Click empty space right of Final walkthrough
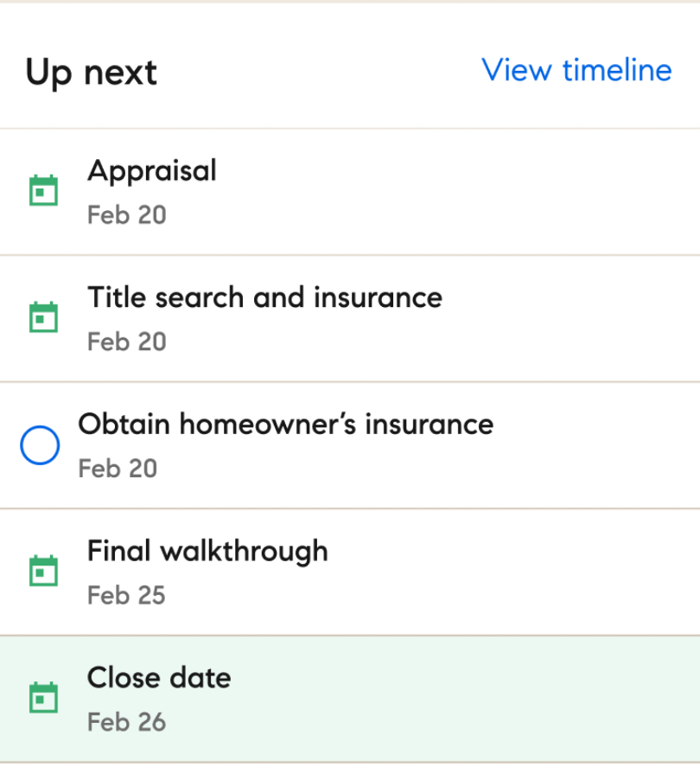Image resolution: width=700 pixels, height=780 pixels. pyautogui.click(x=519, y=571)
